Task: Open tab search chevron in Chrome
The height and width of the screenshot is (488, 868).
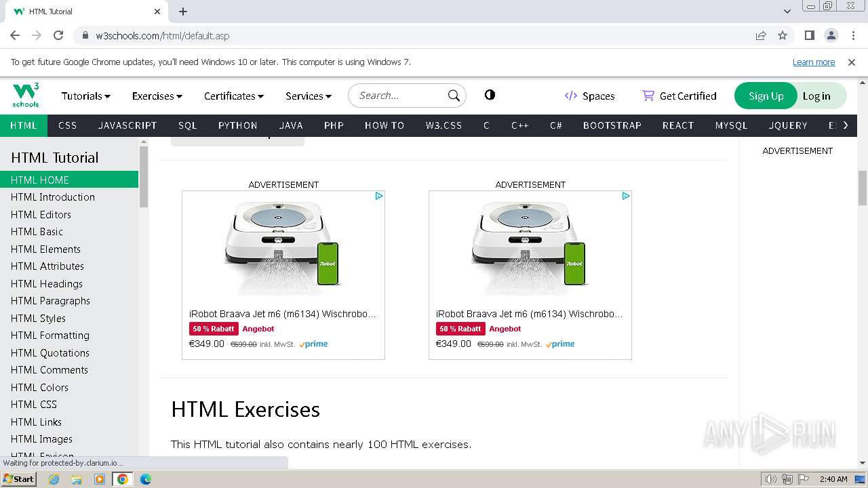Action: 787,12
